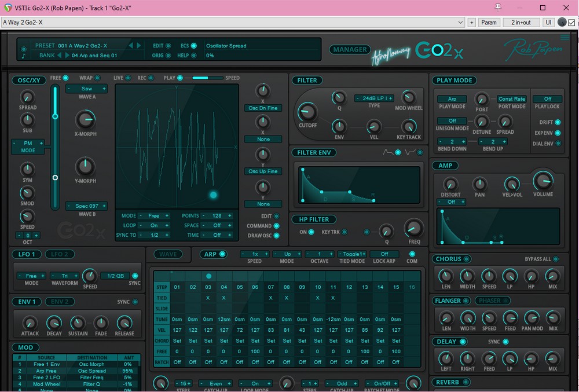Click the PORT knob in Play Mode
The width and height of the screenshot is (579, 392).
point(482,99)
